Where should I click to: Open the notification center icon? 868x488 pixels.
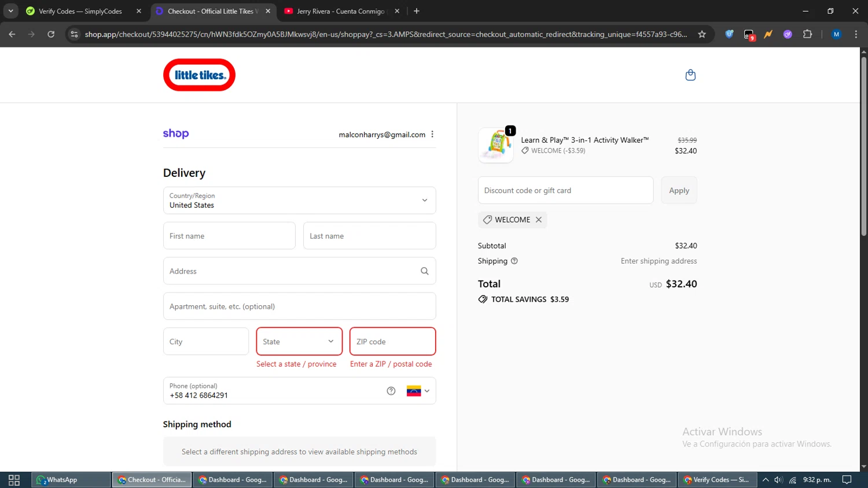[847, 480]
